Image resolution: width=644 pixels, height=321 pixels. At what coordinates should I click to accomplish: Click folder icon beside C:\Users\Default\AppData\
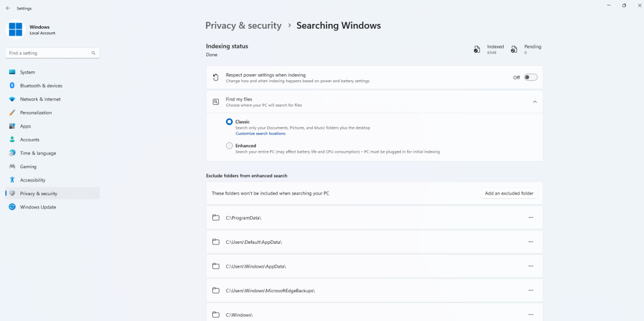tap(216, 242)
